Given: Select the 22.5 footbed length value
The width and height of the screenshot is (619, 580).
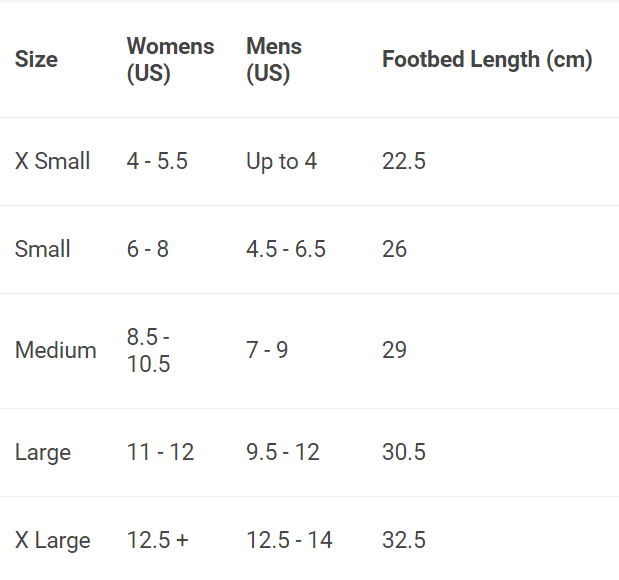Looking at the screenshot, I should tap(404, 161).
